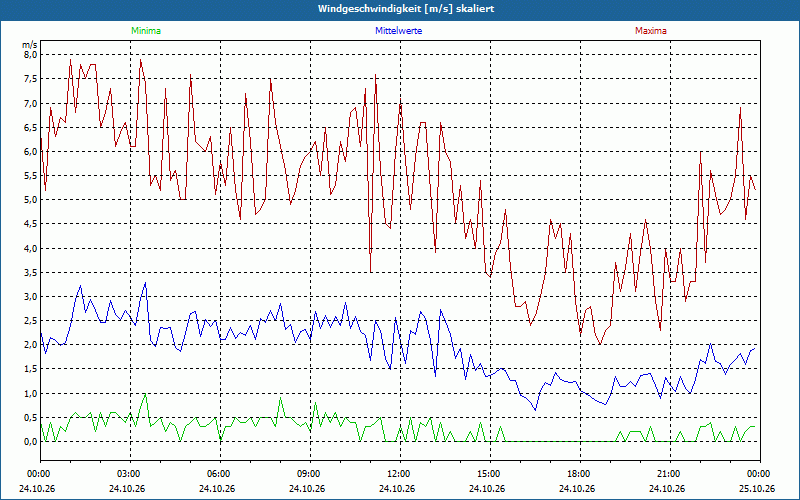Select the green Minima legend label
800x500 pixels.
(146, 31)
